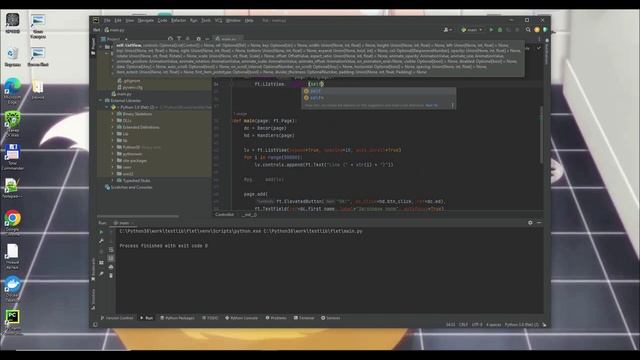
Task: Rerun the program with Run panel play icon
Action: click(101, 232)
